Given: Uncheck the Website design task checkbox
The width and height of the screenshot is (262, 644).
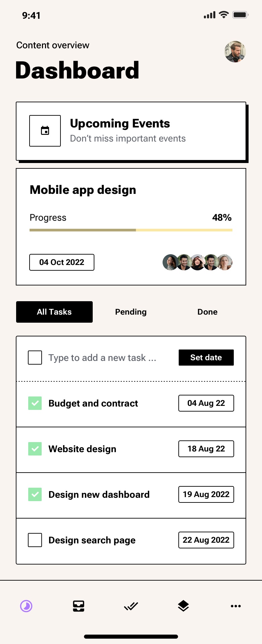Looking at the screenshot, I should click(x=35, y=449).
